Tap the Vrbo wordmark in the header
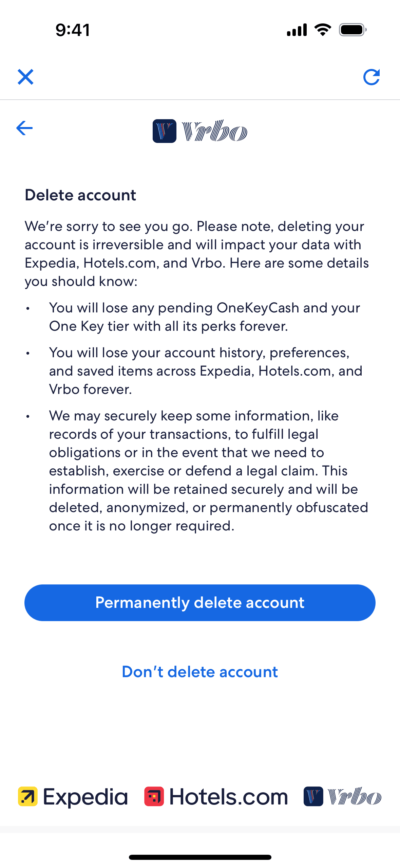 point(214,131)
